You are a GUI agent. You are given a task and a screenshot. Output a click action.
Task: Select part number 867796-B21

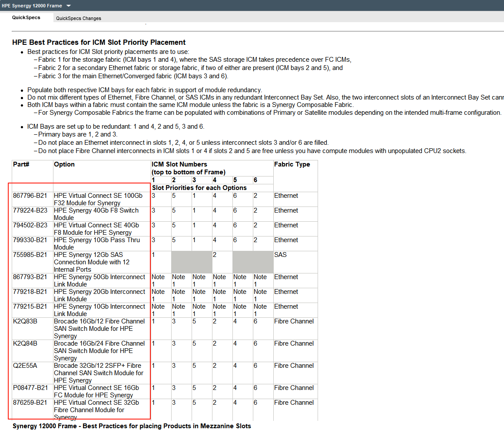click(x=30, y=196)
